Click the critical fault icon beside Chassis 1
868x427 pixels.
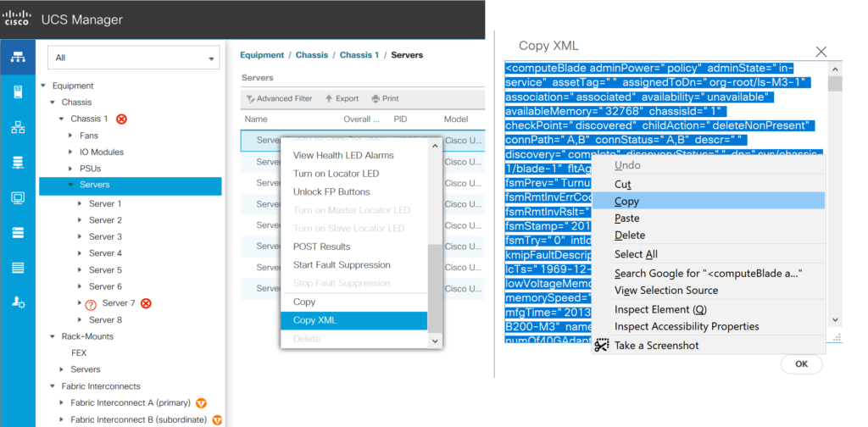coord(121,119)
